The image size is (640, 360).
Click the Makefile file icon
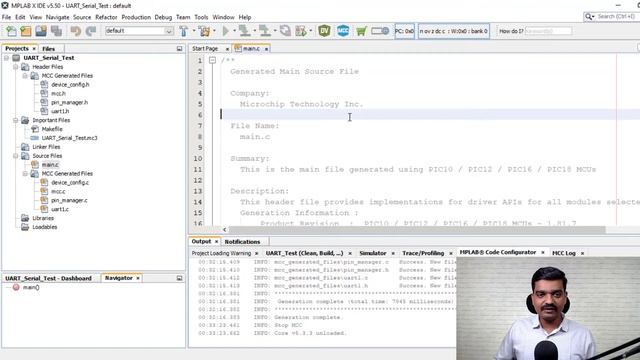point(35,129)
